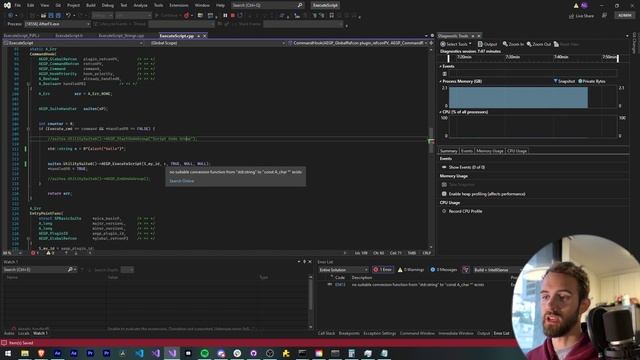Click Search Online in the error tooltip

click(x=182, y=181)
